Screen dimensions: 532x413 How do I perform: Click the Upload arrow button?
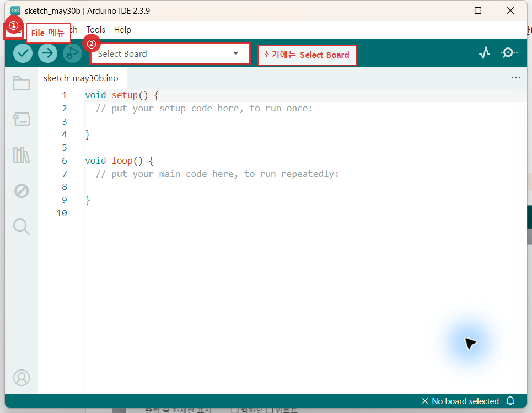coord(47,53)
